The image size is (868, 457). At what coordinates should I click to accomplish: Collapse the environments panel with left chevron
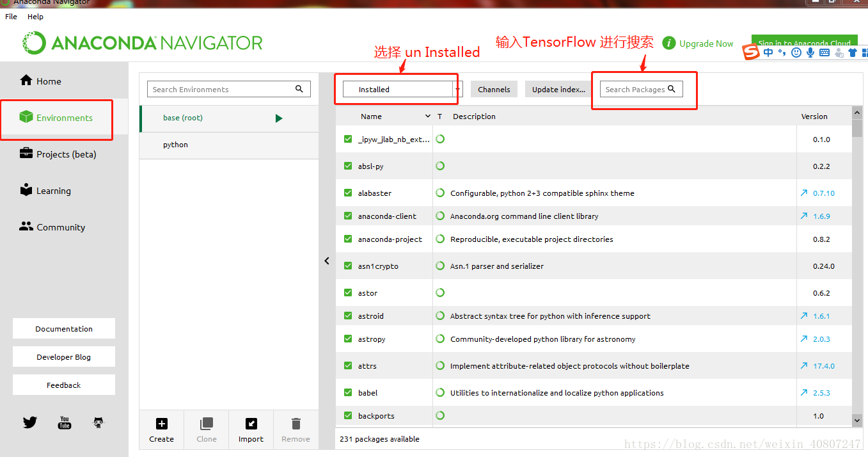tap(327, 261)
